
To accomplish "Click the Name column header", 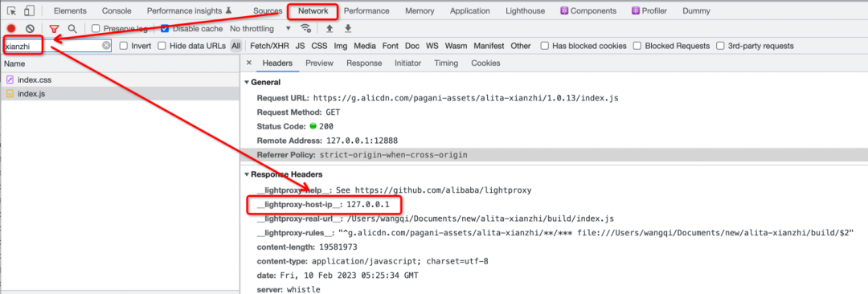I will (120, 63).
